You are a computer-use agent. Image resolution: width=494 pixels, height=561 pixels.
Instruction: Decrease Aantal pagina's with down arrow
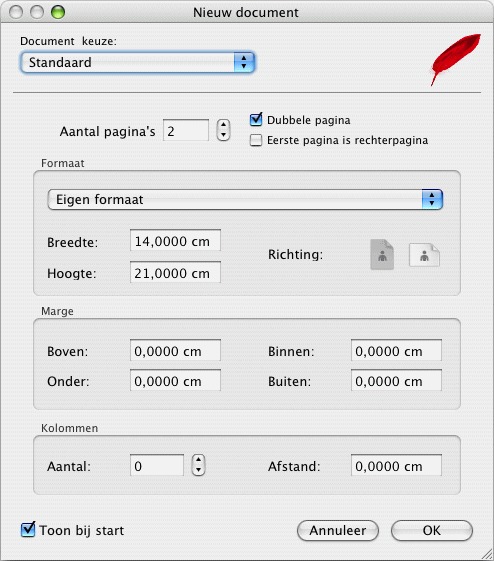point(224,135)
